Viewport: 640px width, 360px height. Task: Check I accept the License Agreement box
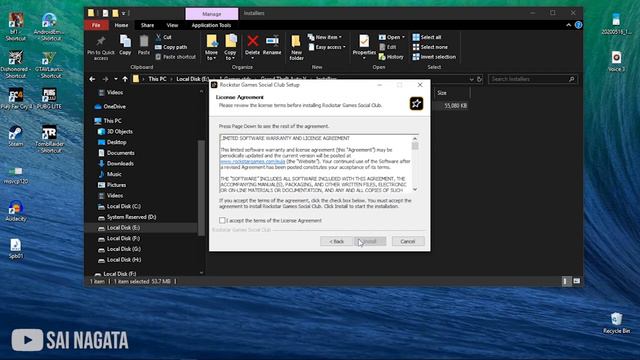[x=222, y=220]
